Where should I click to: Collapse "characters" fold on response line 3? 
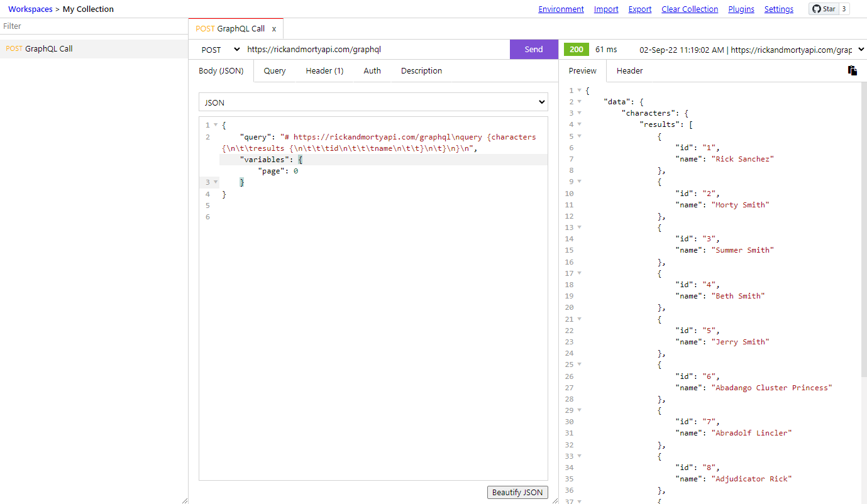pyautogui.click(x=579, y=113)
